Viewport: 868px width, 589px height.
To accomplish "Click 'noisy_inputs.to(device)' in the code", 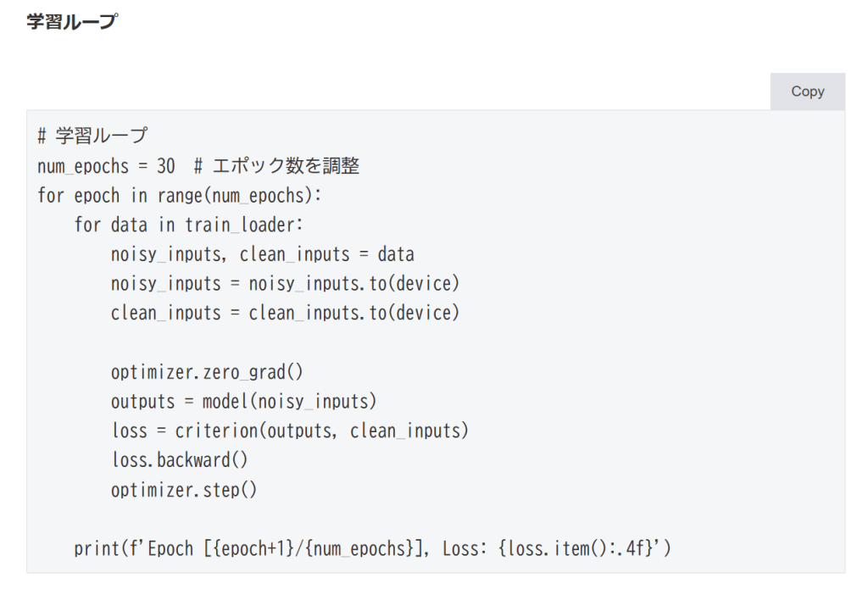I will click(x=353, y=284).
